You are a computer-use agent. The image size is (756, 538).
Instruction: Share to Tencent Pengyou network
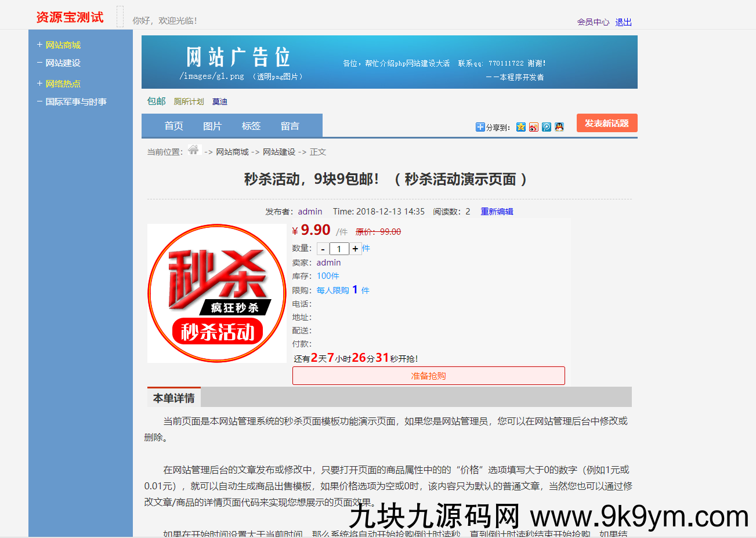tap(546, 127)
